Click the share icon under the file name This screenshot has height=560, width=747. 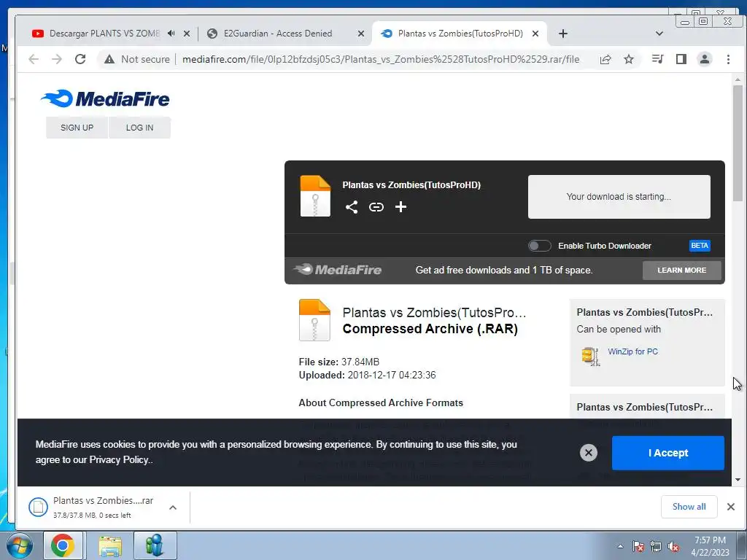pyautogui.click(x=352, y=206)
